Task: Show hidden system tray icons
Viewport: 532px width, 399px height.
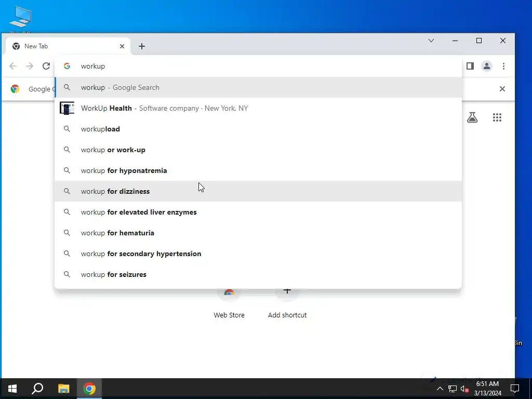Action: pyautogui.click(x=440, y=389)
